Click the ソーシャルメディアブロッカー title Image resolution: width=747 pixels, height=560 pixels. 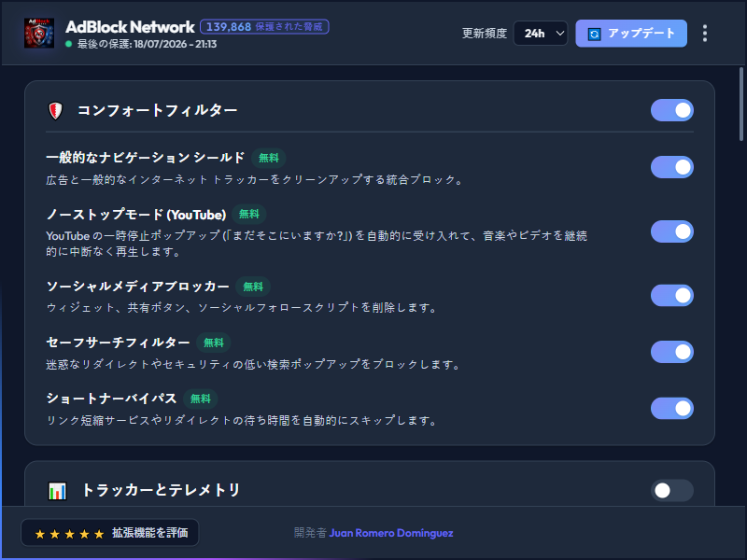tap(137, 287)
